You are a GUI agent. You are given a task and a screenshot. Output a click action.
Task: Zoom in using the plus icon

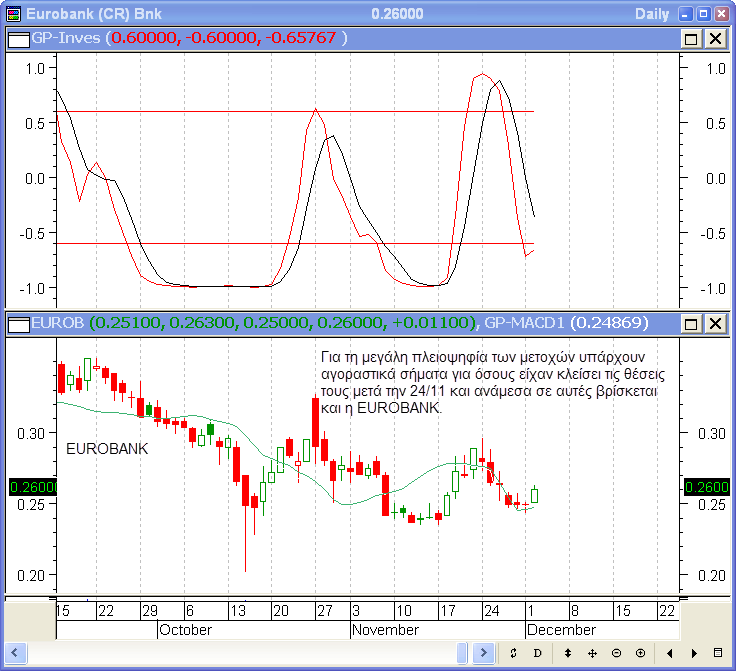[x=640, y=653]
